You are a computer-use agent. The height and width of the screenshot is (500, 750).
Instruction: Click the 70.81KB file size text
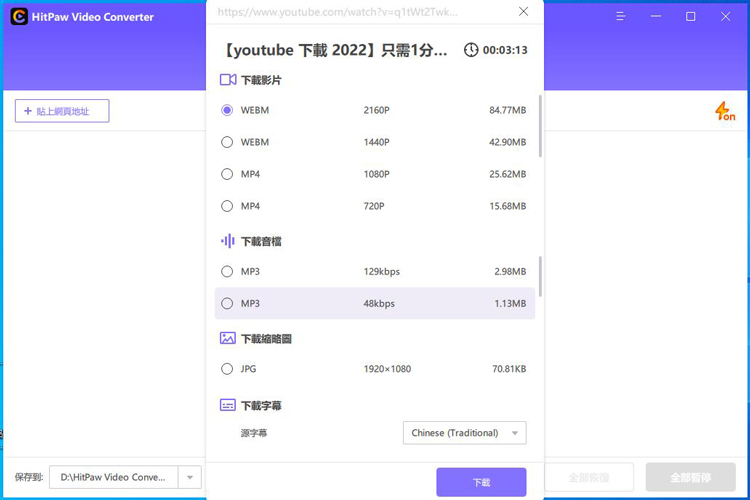509,369
